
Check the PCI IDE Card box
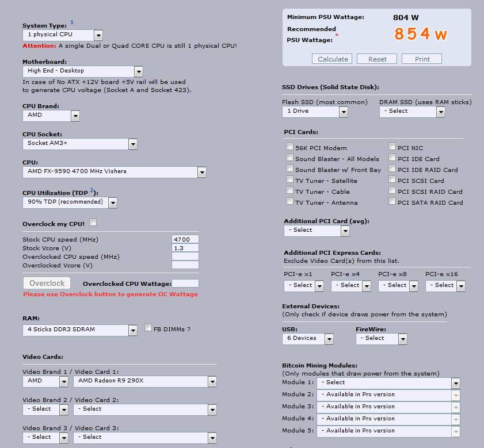point(392,158)
